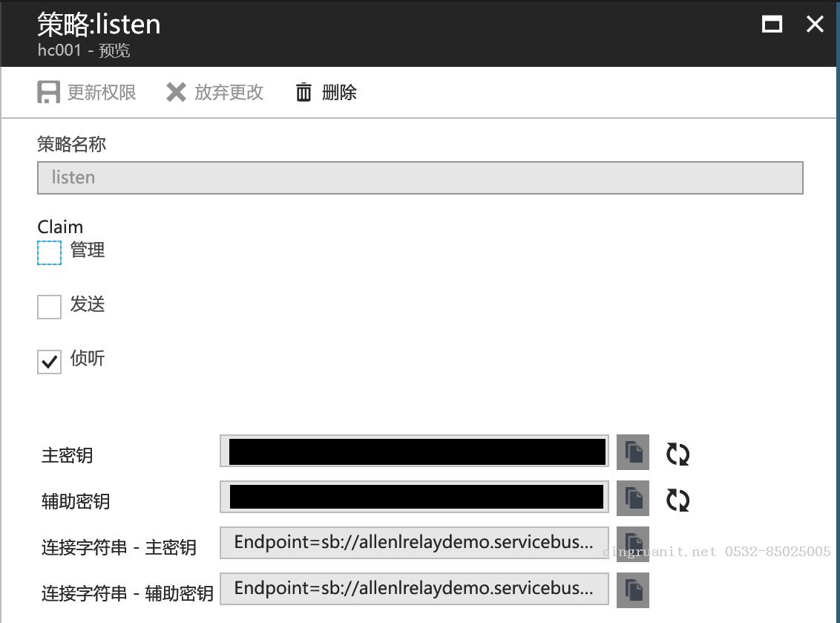Regenerate the 辅助密钥 using the refresh icon
Screen dimensions: 840x623
pyautogui.click(x=677, y=498)
